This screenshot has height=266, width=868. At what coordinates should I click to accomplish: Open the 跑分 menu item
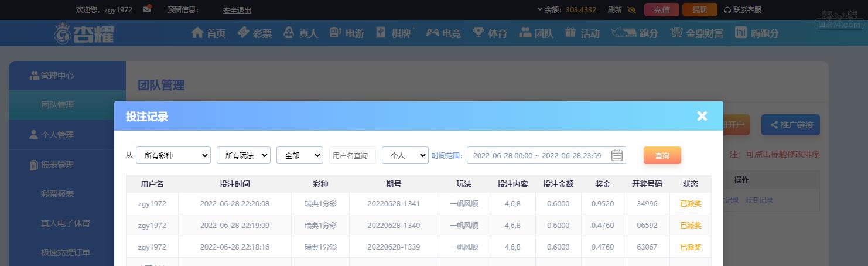pos(635,33)
